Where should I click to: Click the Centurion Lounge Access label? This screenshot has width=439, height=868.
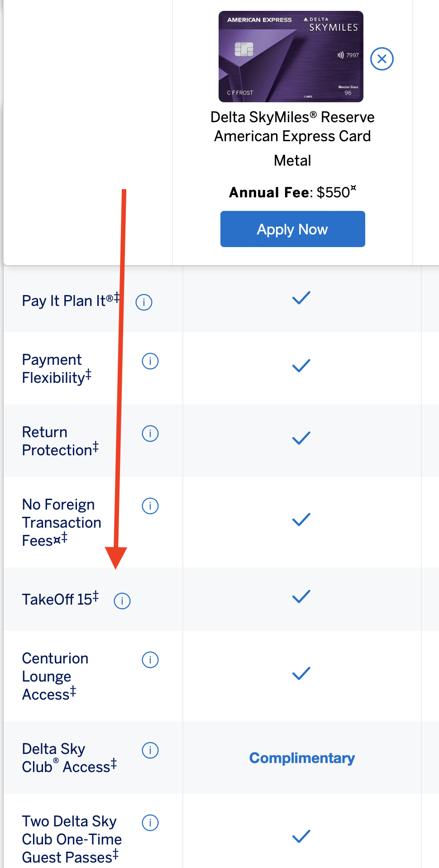55,676
